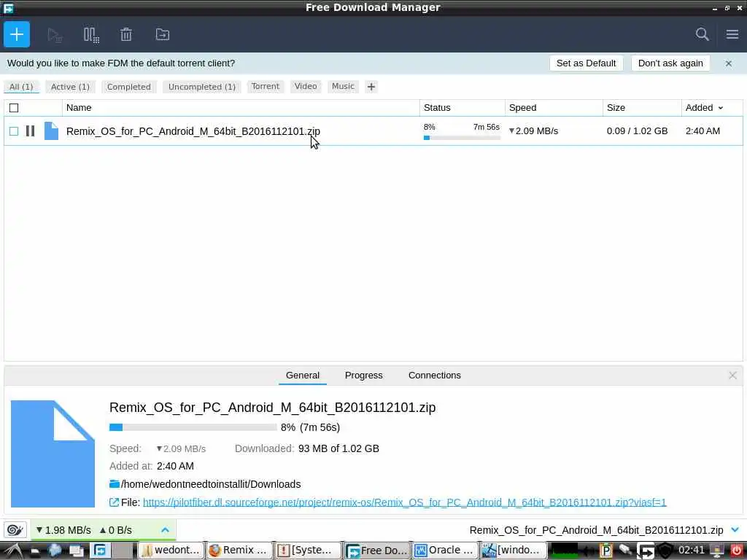Viewport: 747px width, 560px height.
Task: Open the sourceforge file URL link
Action: tap(404, 502)
